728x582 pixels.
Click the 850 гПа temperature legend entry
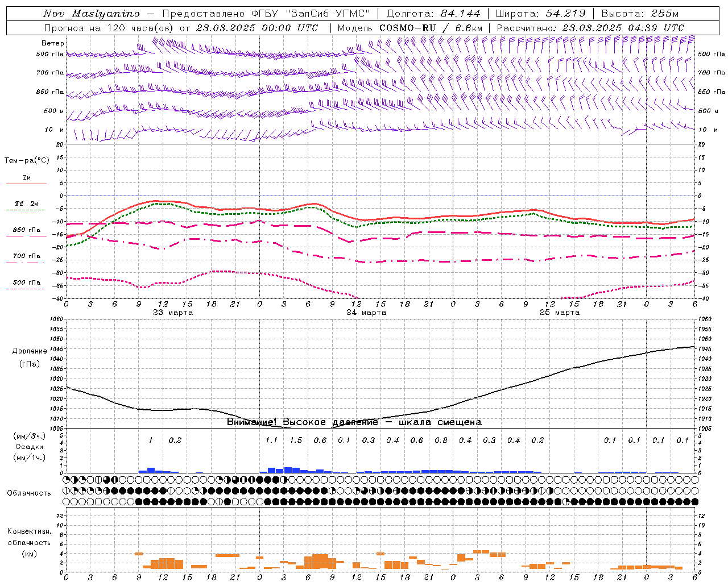[26, 230]
